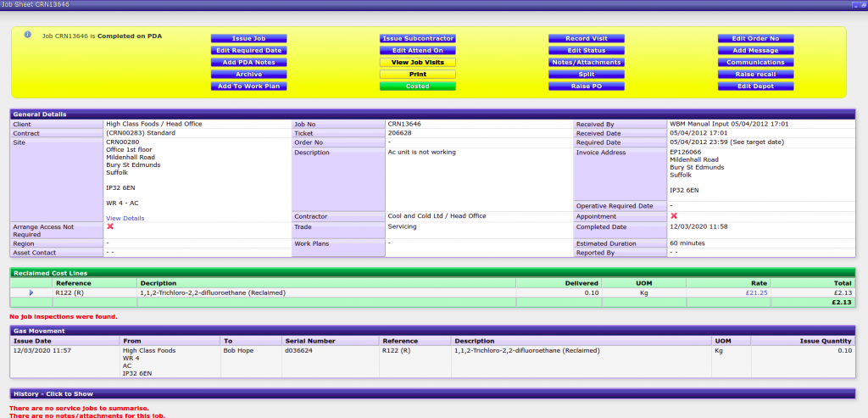Click the £21.25 rate link
The width and height of the screenshot is (868, 418).
click(755, 293)
